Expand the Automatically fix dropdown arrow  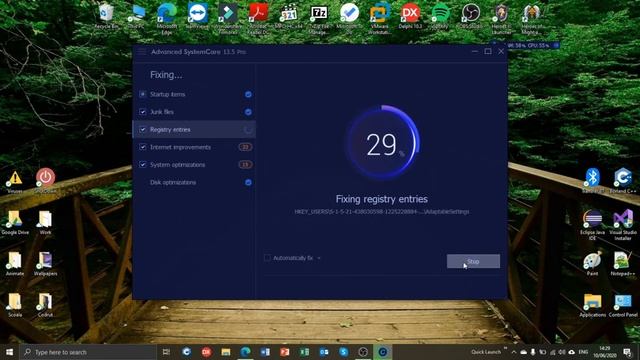coord(319,258)
